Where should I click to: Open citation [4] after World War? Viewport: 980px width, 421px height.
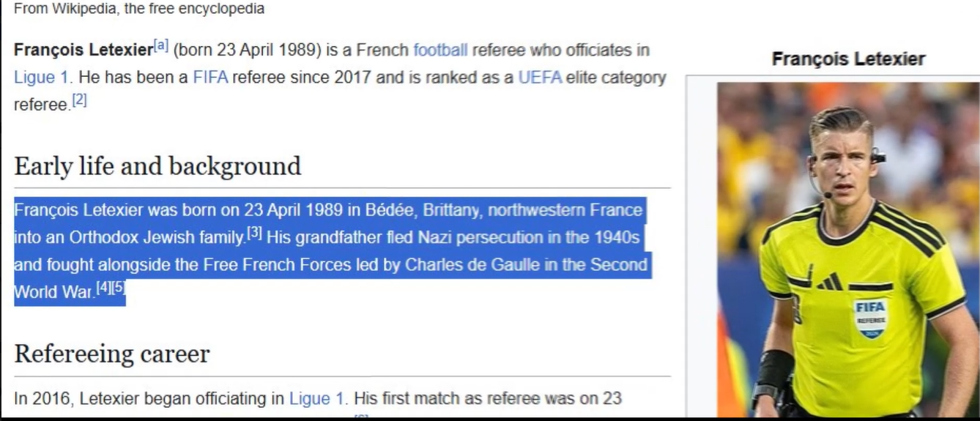(x=103, y=288)
